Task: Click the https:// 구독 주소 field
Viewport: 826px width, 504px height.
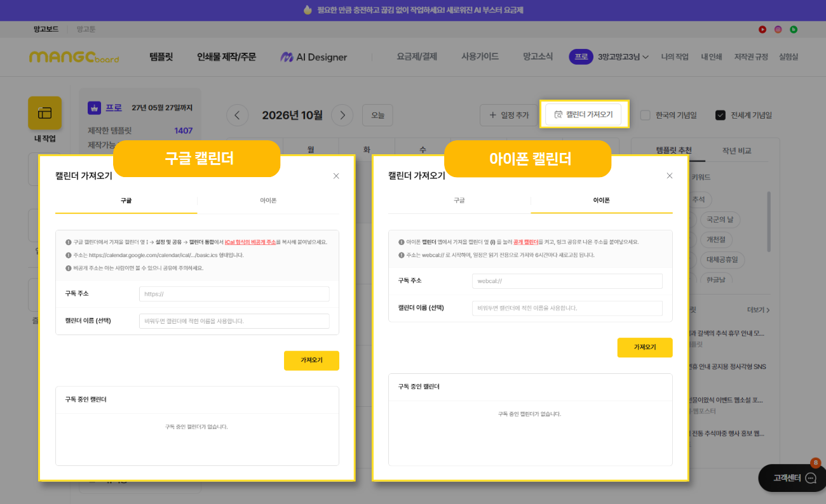Action: 234,294
